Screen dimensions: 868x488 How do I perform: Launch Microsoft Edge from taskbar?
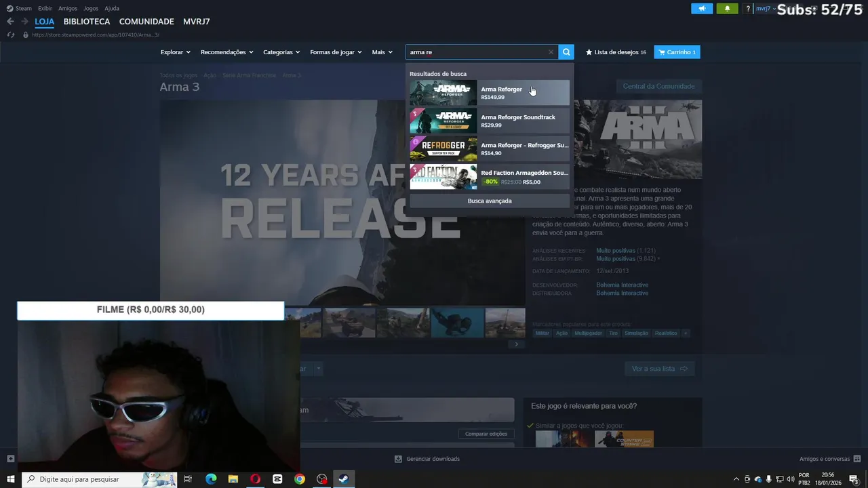click(x=211, y=479)
